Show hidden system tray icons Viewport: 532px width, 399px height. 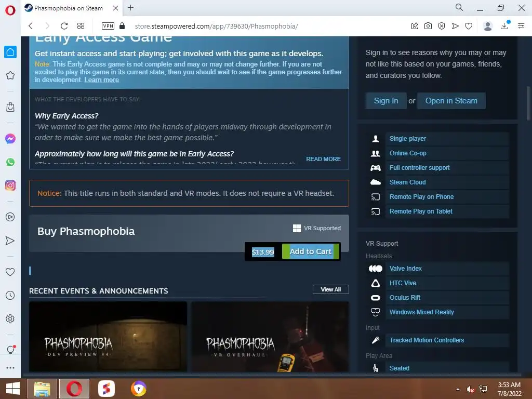point(458,389)
